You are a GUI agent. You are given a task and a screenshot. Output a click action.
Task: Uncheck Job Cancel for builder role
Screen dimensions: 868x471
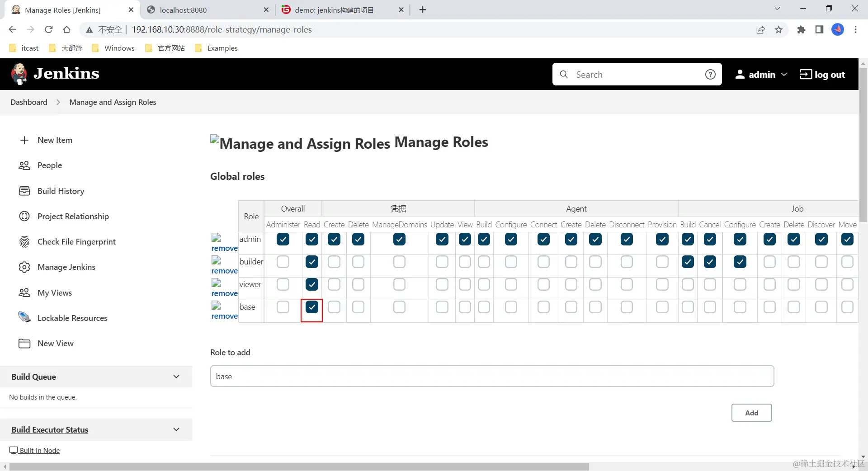[x=710, y=262]
